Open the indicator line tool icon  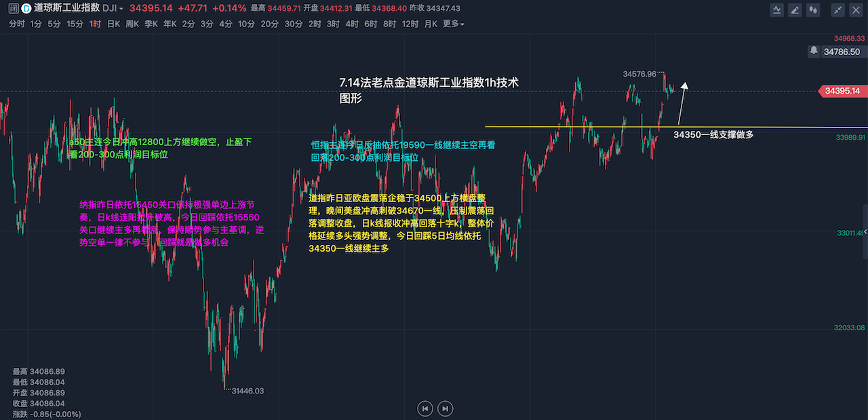coord(777,9)
